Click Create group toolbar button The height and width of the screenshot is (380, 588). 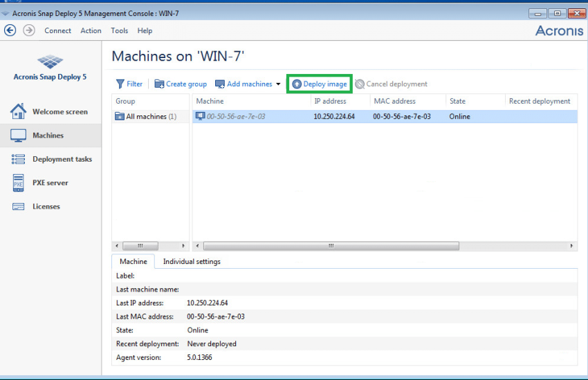tap(181, 84)
